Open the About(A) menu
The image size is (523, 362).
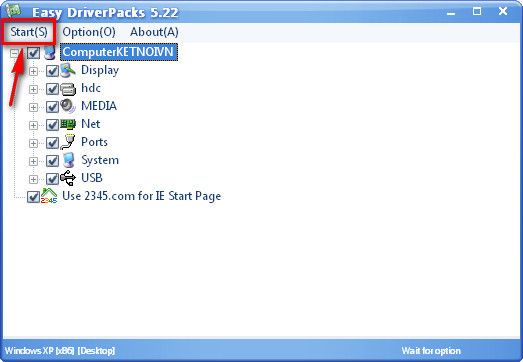(154, 32)
